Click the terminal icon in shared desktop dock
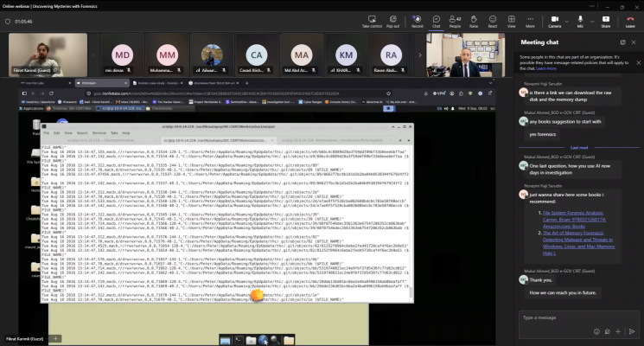This screenshot has width=644, height=346. coord(239,340)
